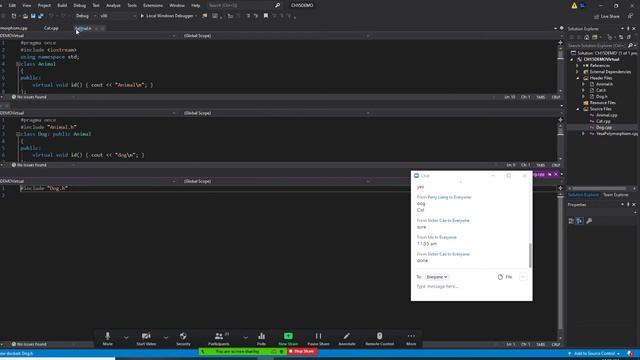Click the search magnifier icon in title bar

[x=278, y=5]
